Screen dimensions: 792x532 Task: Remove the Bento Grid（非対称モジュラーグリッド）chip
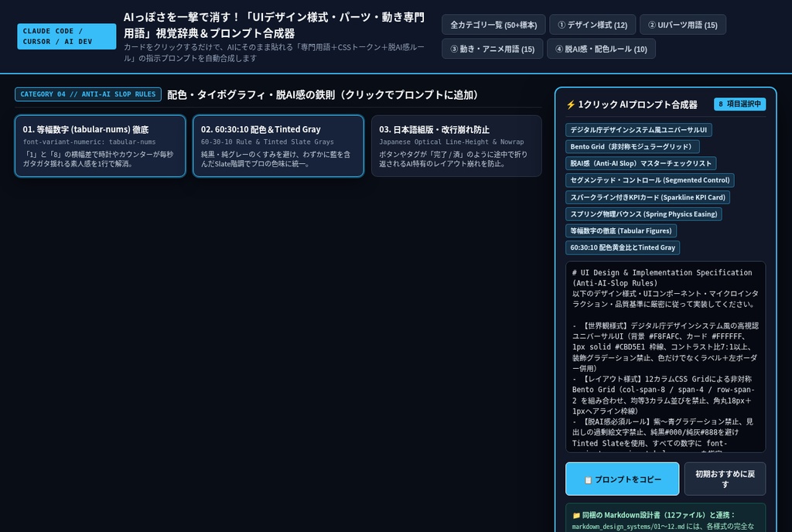pos(633,146)
